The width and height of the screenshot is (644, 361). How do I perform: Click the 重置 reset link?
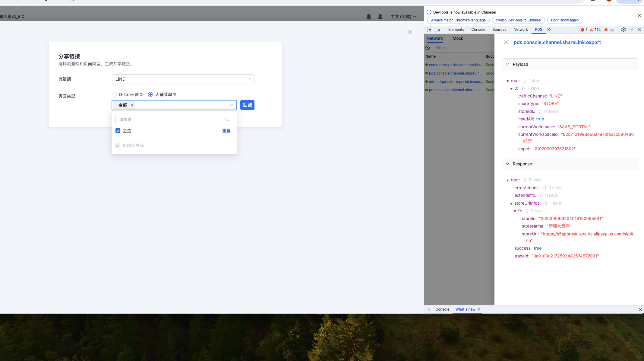(x=226, y=131)
